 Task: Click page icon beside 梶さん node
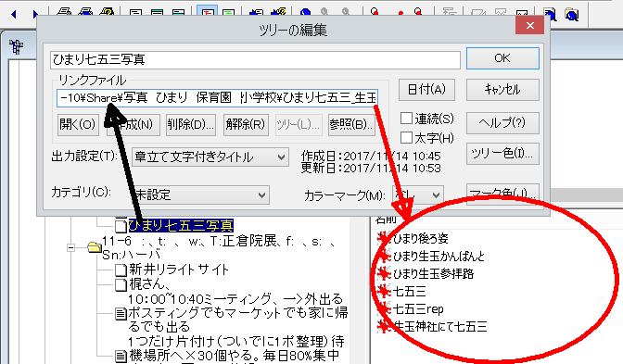point(121,284)
